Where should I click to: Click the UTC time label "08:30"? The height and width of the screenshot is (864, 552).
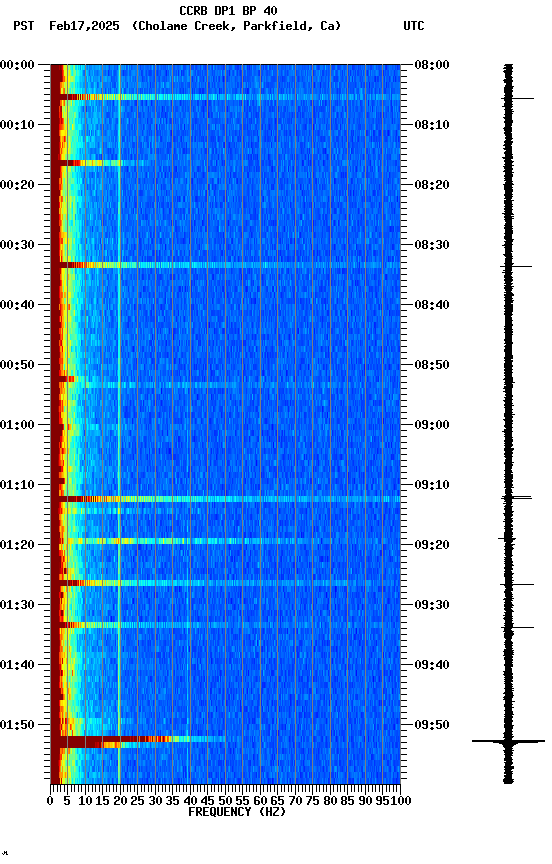432,245
